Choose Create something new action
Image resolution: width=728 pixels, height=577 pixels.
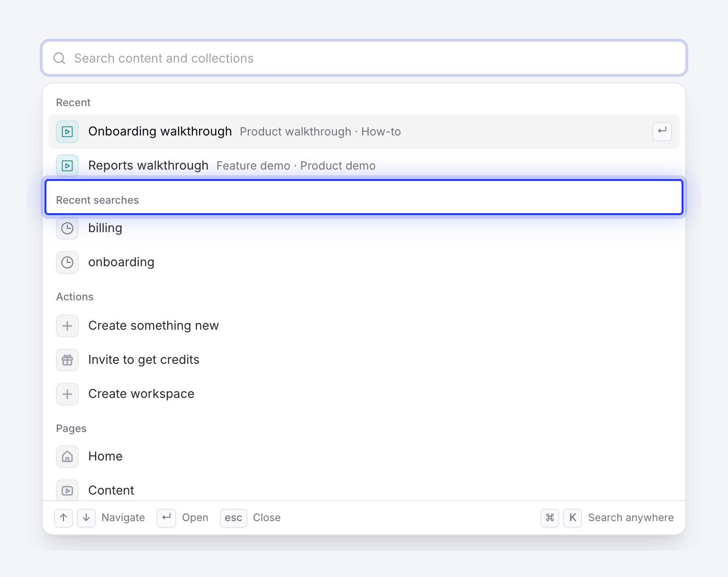tap(364, 326)
